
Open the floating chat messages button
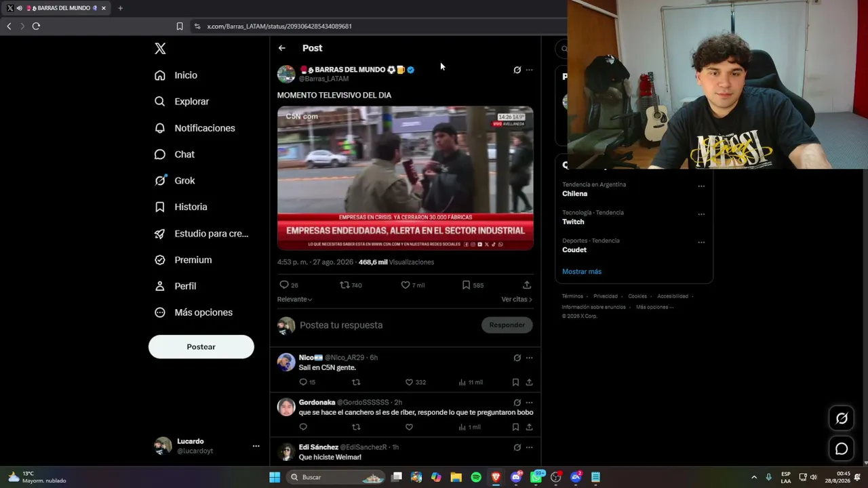[x=842, y=449]
